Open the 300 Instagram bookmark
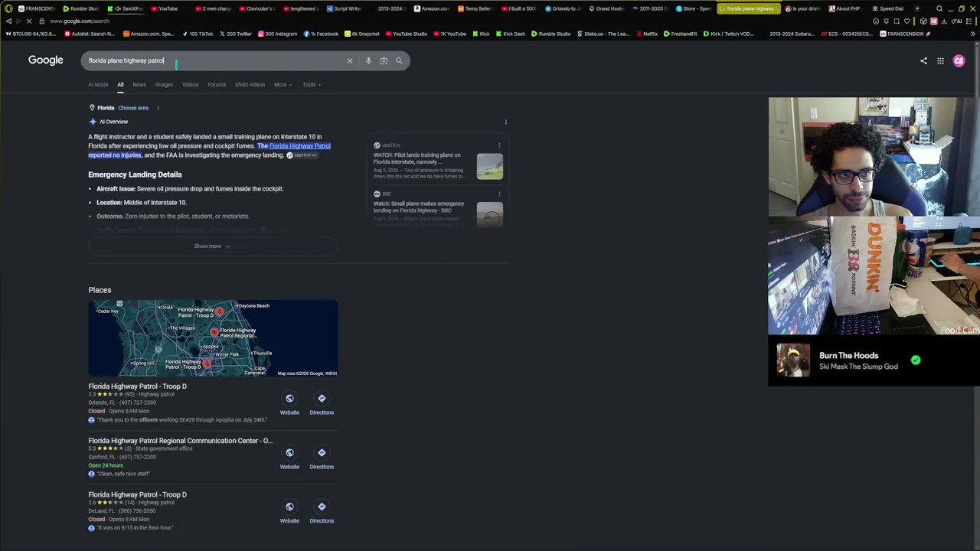Viewport: 980px width, 551px height. coord(277,34)
